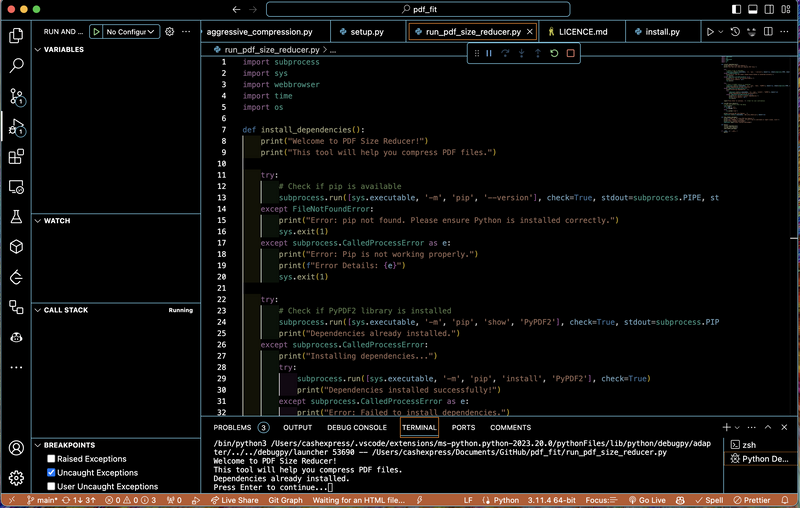Show additional views ellipsis in activity bar
The image size is (800, 508).
tap(16, 367)
